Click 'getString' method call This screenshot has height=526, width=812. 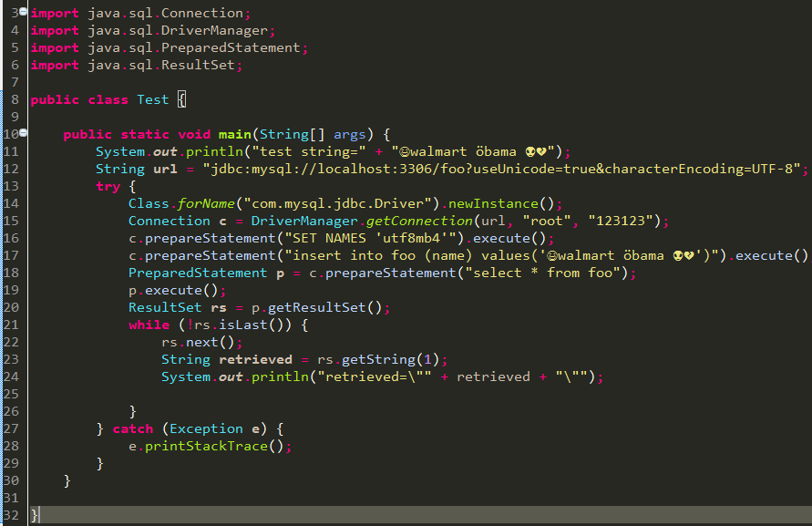(x=378, y=360)
